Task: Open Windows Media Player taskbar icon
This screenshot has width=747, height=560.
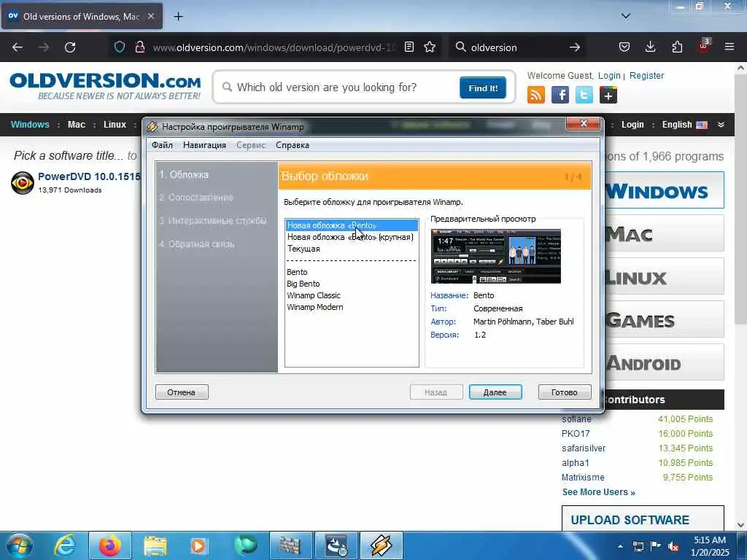Action: click(198, 545)
